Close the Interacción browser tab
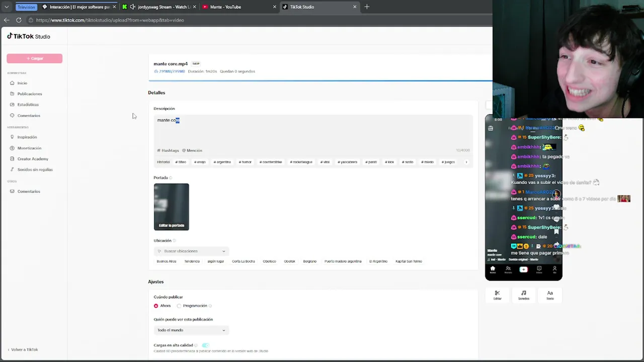Viewport: 644px width, 362px height. (114, 7)
